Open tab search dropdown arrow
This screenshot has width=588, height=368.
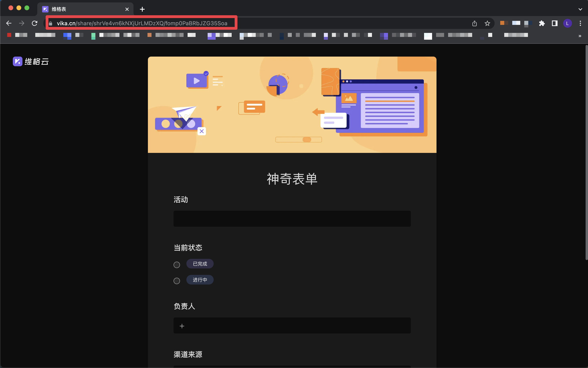pos(580,9)
